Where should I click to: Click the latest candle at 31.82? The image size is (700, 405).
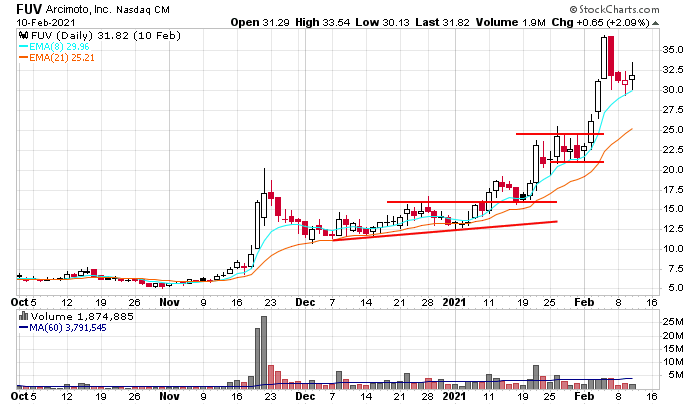pyautogui.click(x=632, y=77)
